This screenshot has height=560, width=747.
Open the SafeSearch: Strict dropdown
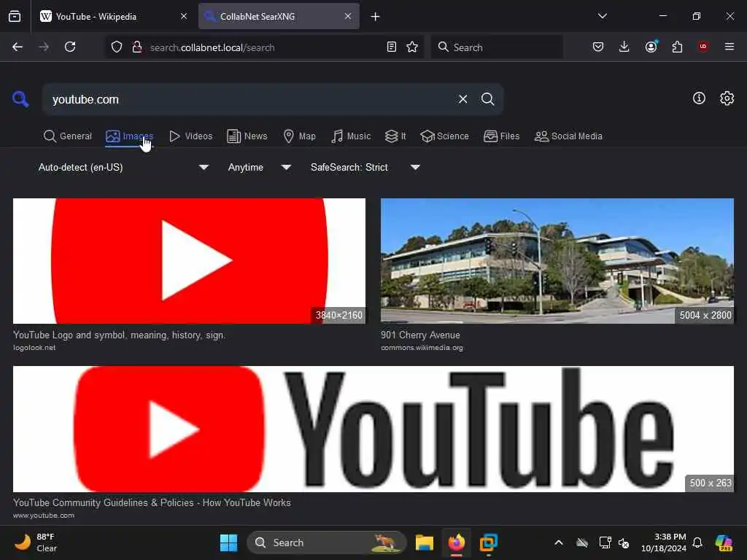click(365, 167)
